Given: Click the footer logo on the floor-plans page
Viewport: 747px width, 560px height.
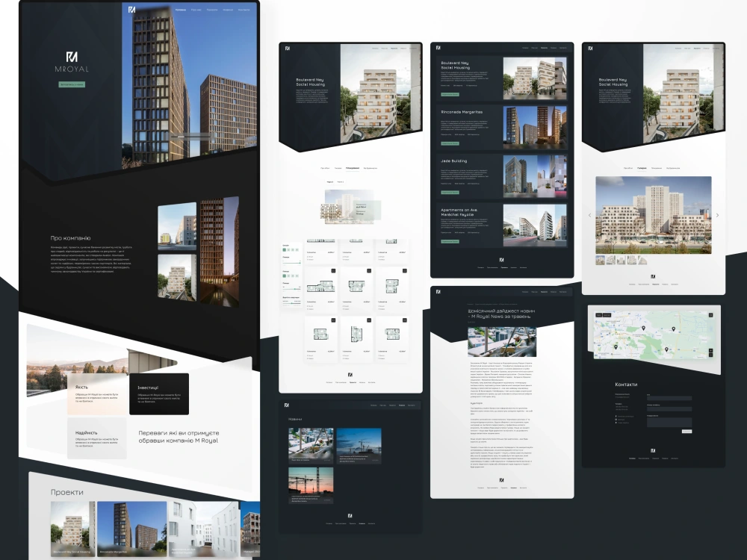Looking at the screenshot, I should (350, 375).
